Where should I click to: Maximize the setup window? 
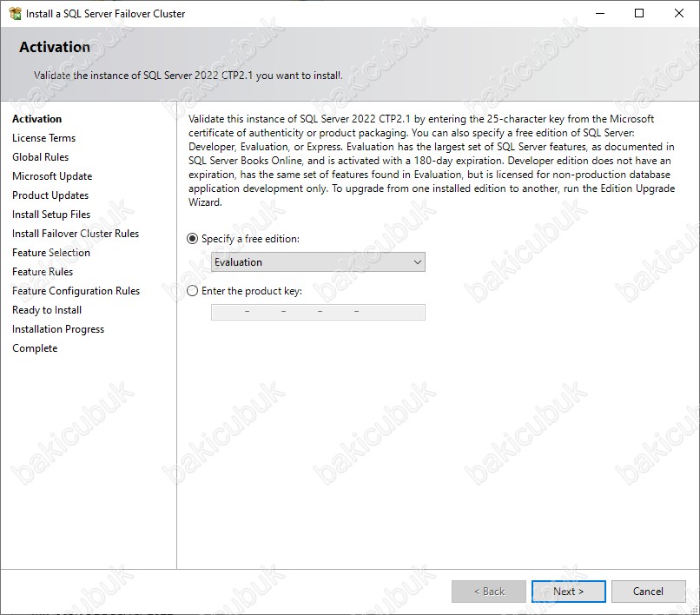pyautogui.click(x=639, y=13)
